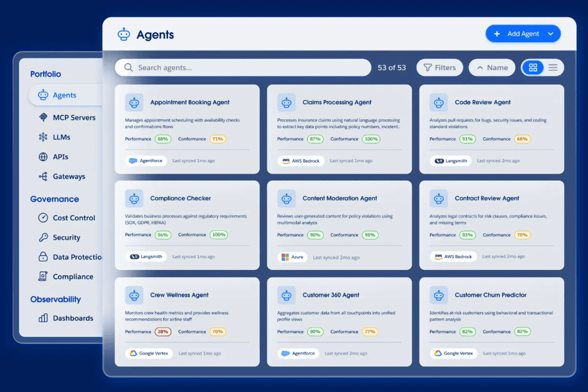Expand the Add Agent dropdown arrow

(x=551, y=34)
